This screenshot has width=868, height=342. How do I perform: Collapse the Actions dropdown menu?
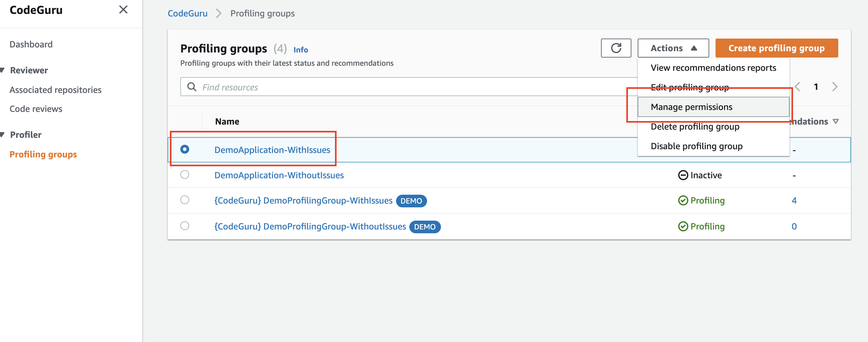(x=673, y=48)
